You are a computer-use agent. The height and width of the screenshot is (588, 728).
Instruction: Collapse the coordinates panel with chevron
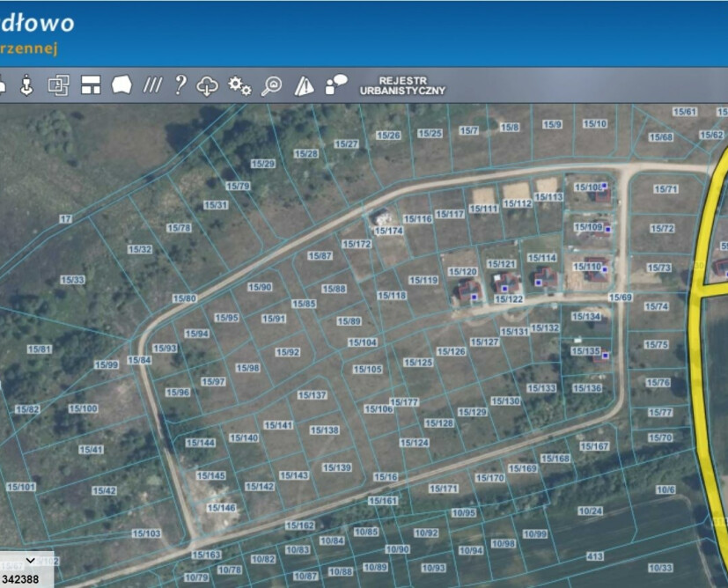[x=30, y=560]
